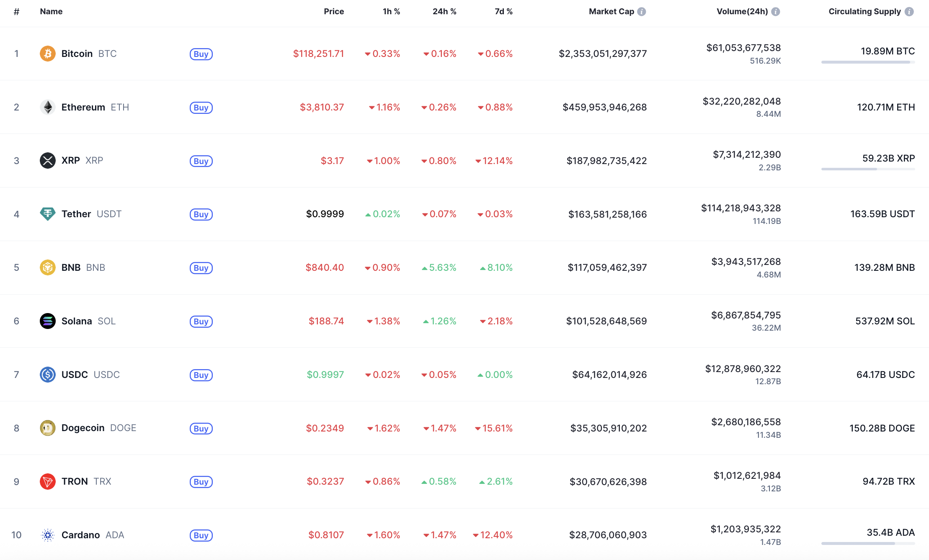Sort the list by Name header

(x=51, y=12)
